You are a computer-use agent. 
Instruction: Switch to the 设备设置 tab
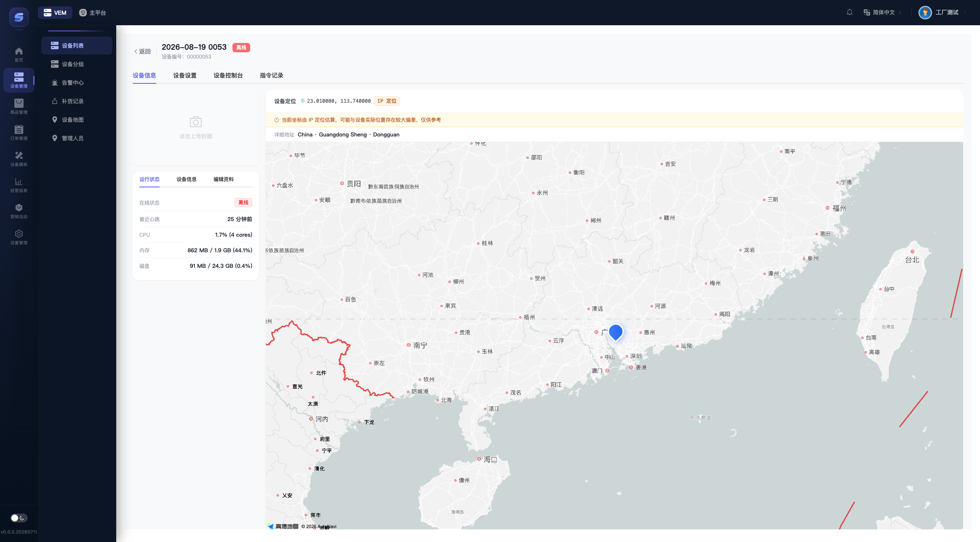[185, 75]
